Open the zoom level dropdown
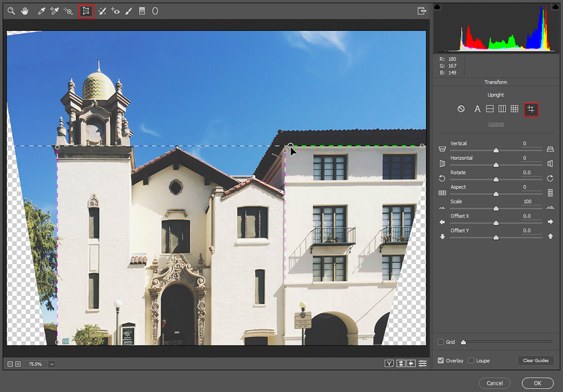Viewport: 563px width, 392px height. (52, 364)
